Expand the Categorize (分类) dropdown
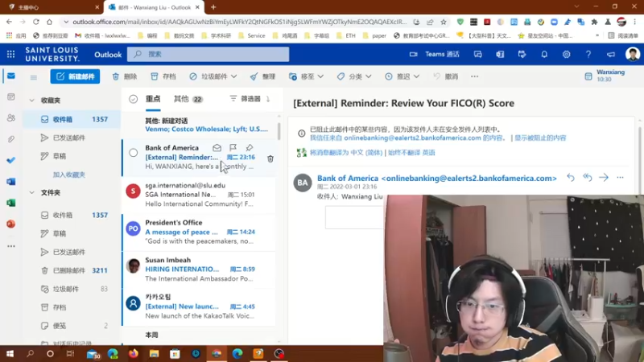 pyautogui.click(x=369, y=76)
